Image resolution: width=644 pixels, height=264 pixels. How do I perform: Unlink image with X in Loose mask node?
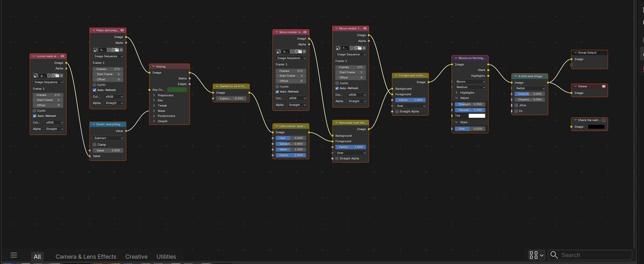point(61,76)
